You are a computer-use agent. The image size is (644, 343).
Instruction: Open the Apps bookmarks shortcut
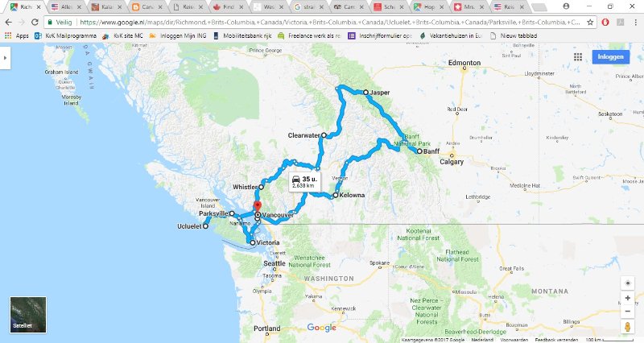[x=17, y=35]
